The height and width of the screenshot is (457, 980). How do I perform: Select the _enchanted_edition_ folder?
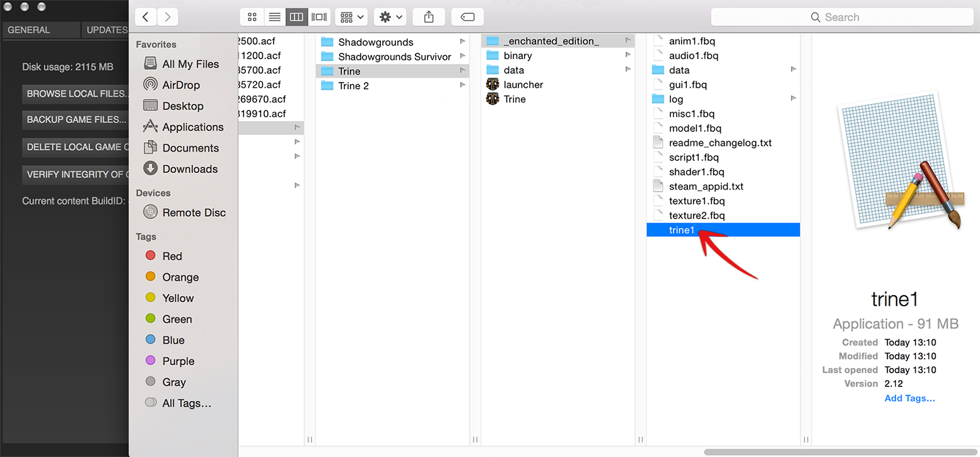coord(557,41)
